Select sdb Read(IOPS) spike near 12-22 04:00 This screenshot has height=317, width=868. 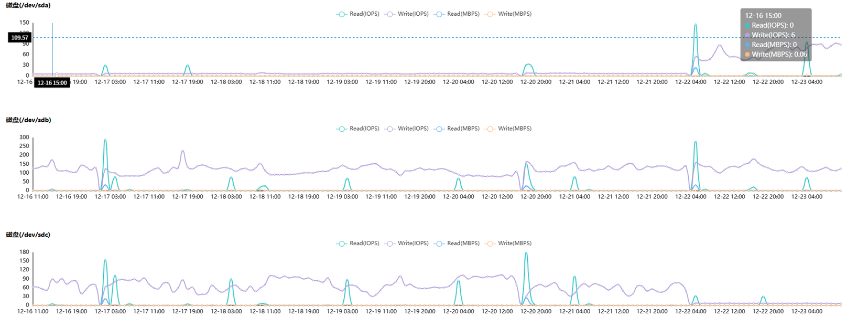point(696,142)
